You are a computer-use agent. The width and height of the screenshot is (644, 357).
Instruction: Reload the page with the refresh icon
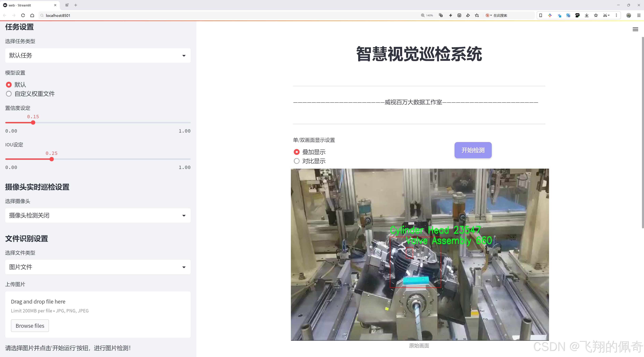[x=23, y=15]
